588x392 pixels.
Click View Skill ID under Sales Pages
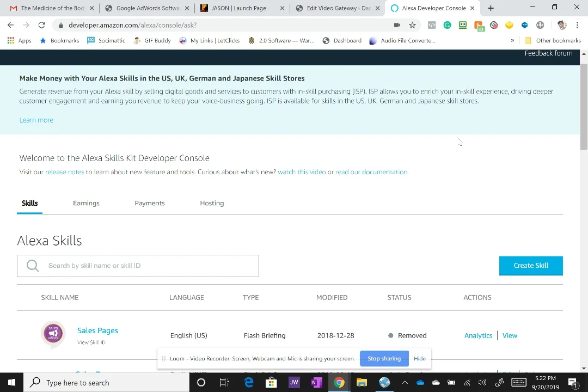point(91,342)
